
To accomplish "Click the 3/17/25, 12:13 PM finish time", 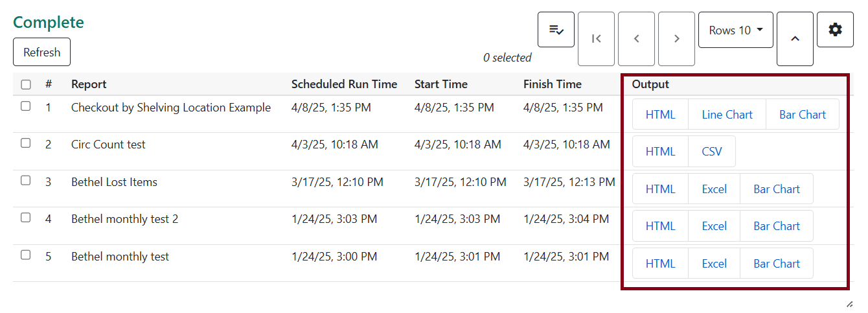I will (x=569, y=182).
